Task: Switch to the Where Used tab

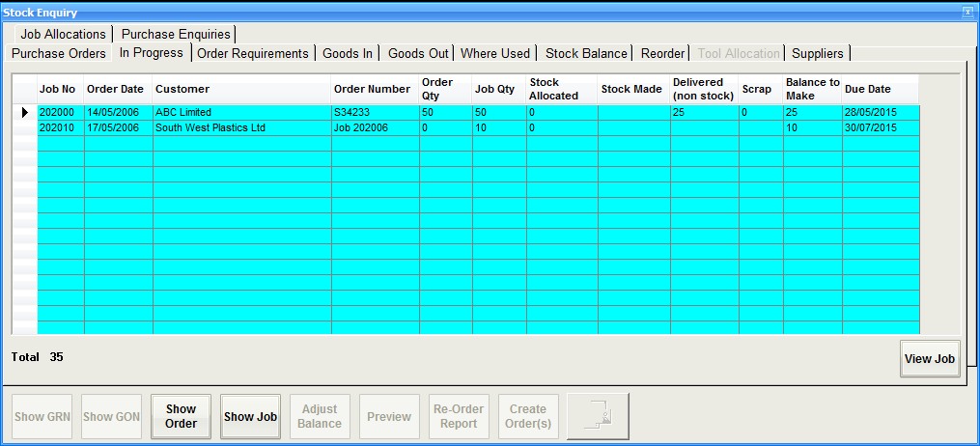Action: tap(495, 53)
